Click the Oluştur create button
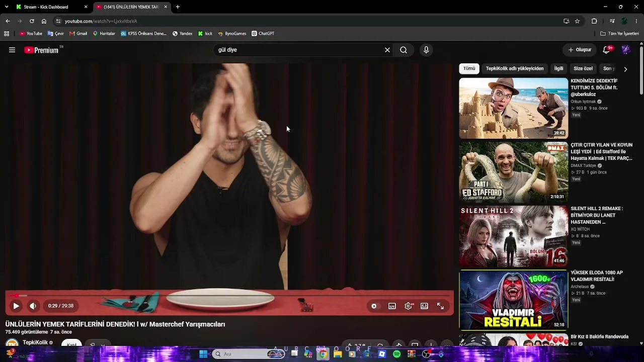Viewport: 644px width, 362px height. (x=580, y=50)
